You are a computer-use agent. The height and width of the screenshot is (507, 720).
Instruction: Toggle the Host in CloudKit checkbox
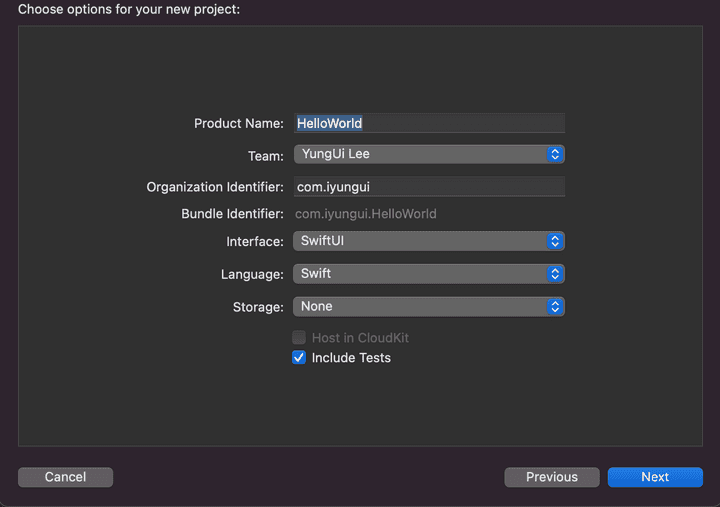coord(299,338)
